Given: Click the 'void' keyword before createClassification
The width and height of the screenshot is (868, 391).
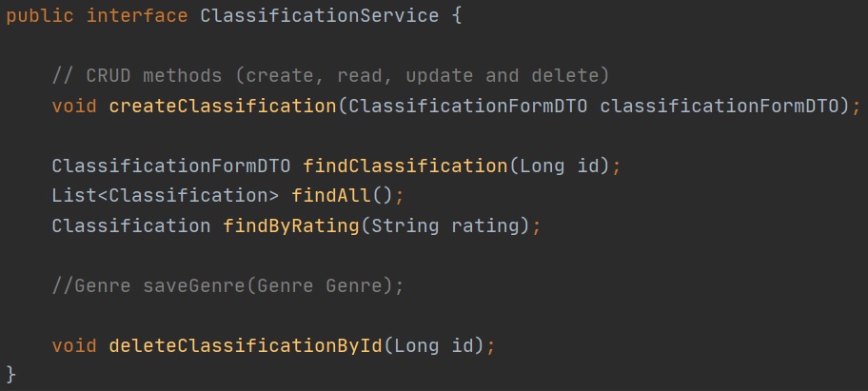Looking at the screenshot, I should (75, 105).
